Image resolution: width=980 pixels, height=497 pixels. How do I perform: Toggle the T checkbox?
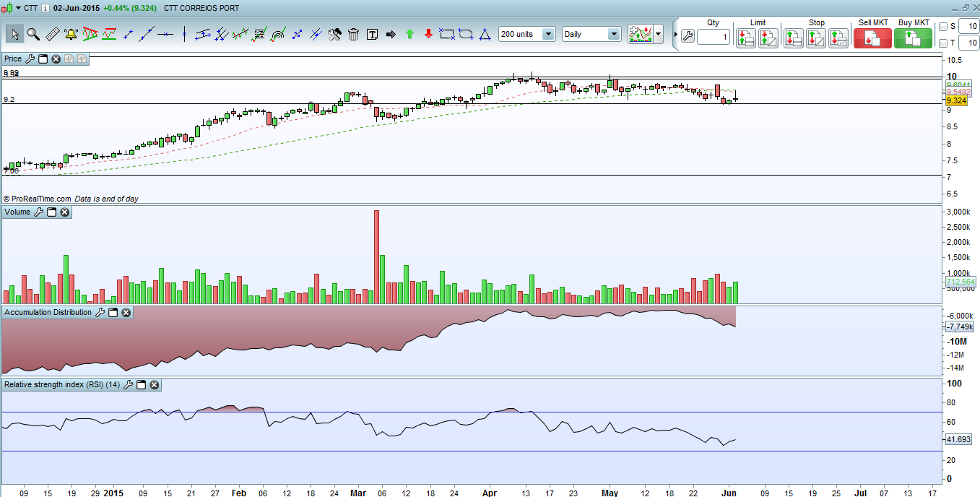click(942, 43)
